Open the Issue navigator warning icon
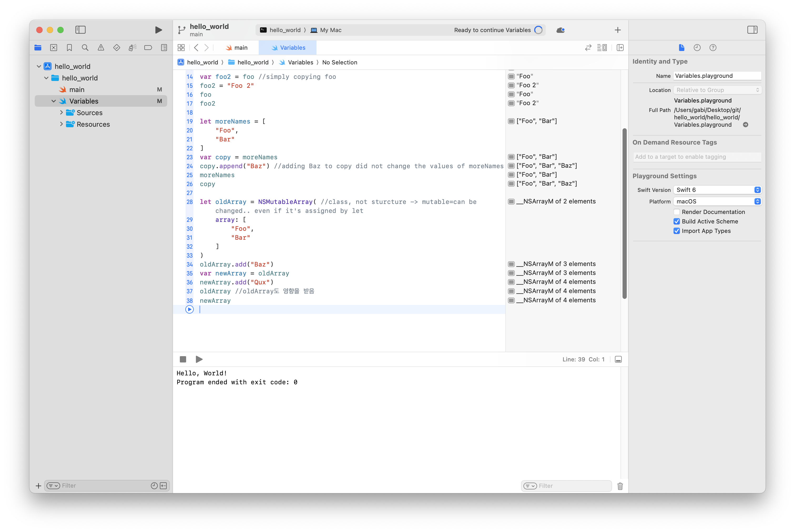 point(101,48)
